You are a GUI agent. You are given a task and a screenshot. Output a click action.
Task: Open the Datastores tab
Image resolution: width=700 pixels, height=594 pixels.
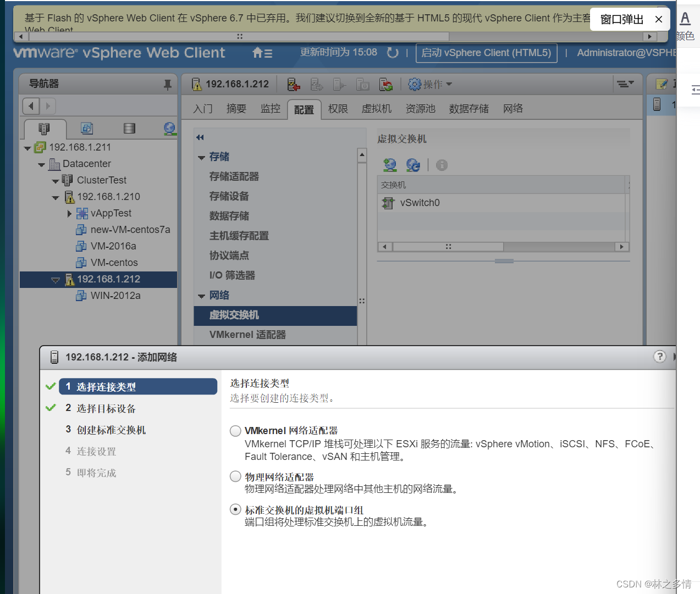tap(469, 109)
